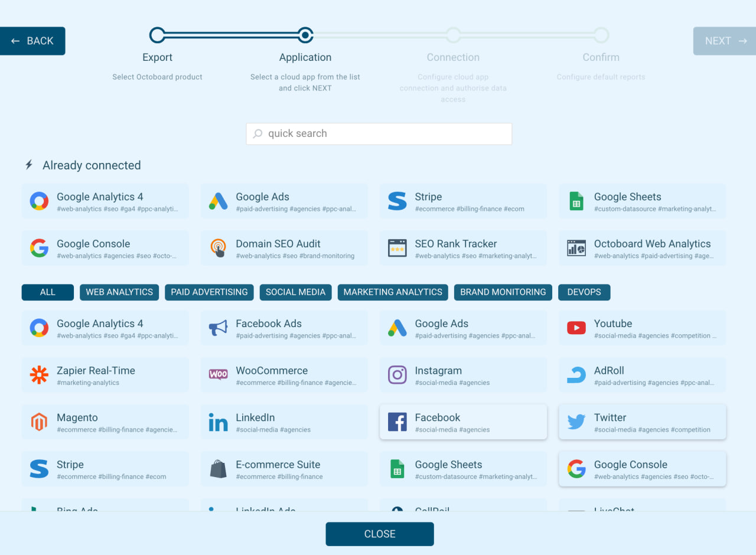Click the Facebook card's #social-media #agencies tags

[x=452, y=430]
